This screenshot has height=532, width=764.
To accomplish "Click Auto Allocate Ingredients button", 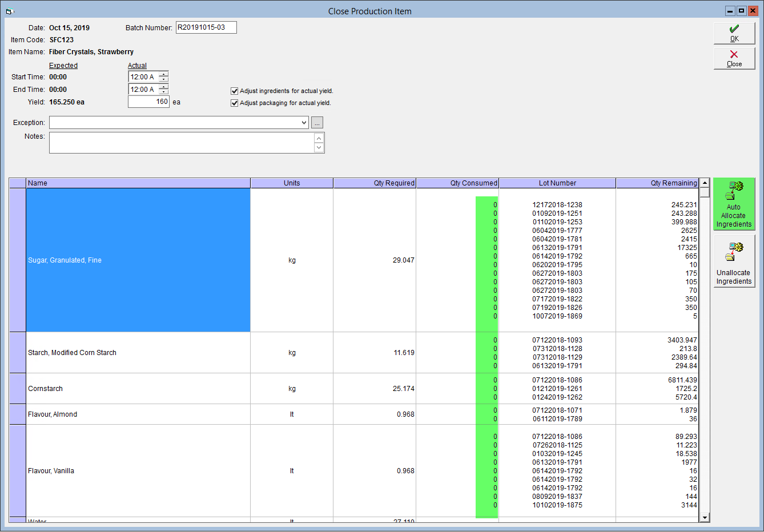I will click(734, 204).
